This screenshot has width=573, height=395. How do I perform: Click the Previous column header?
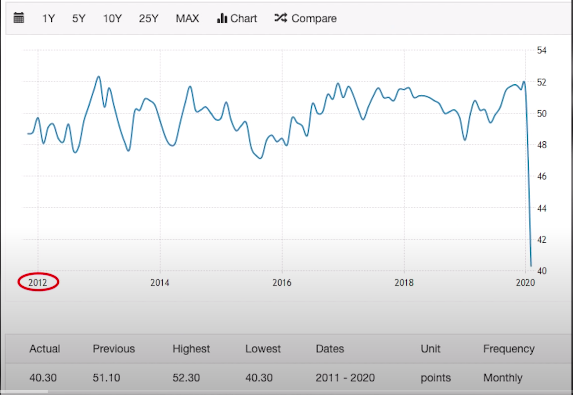114,349
